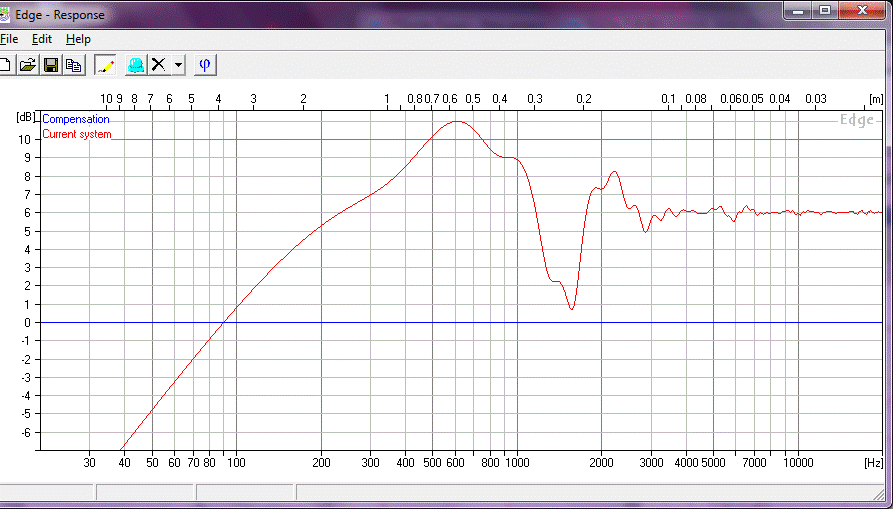Image resolution: width=893 pixels, height=509 pixels.
Task: Click the [m] wavelength axis label
Action: click(x=876, y=99)
